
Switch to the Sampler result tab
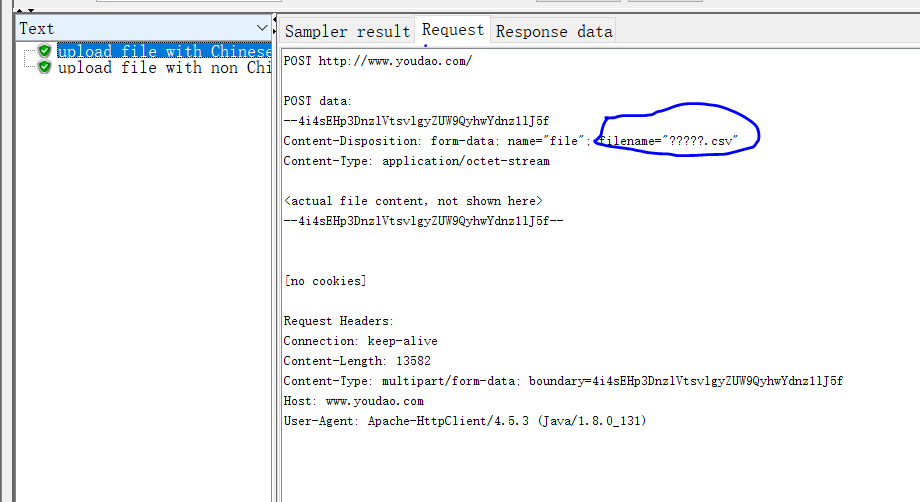click(x=347, y=31)
